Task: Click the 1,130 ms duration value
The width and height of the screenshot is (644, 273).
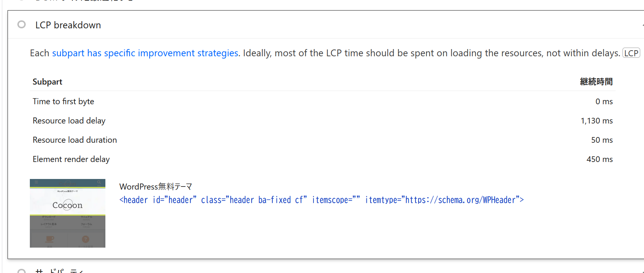Action: point(596,121)
